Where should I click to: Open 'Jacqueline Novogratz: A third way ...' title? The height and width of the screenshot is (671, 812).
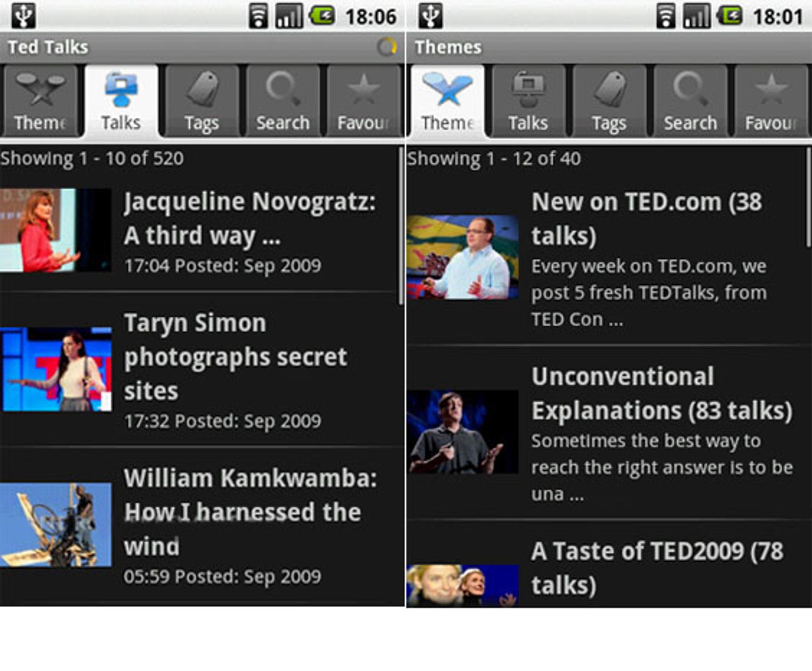coord(250,219)
